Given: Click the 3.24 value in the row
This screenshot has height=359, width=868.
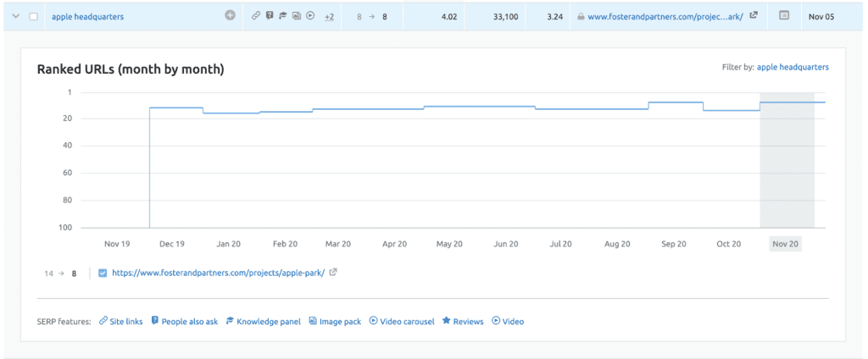Looking at the screenshot, I should (554, 17).
